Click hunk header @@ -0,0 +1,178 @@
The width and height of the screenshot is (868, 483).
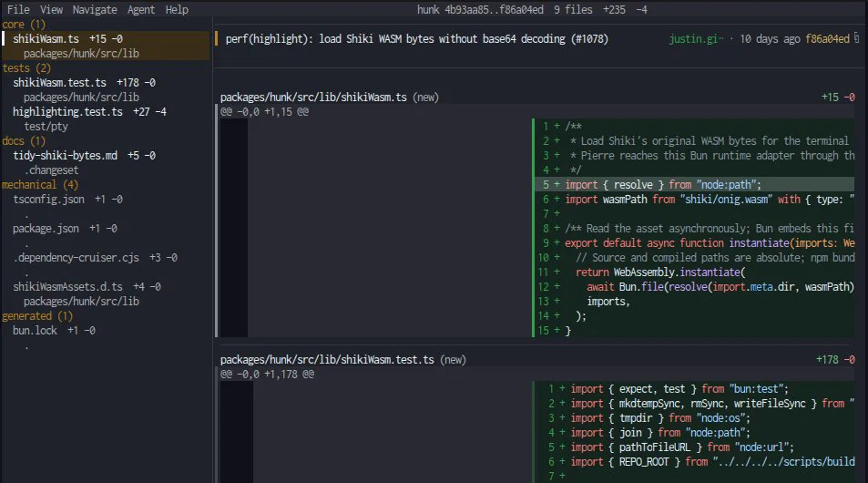tap(268, 375)
